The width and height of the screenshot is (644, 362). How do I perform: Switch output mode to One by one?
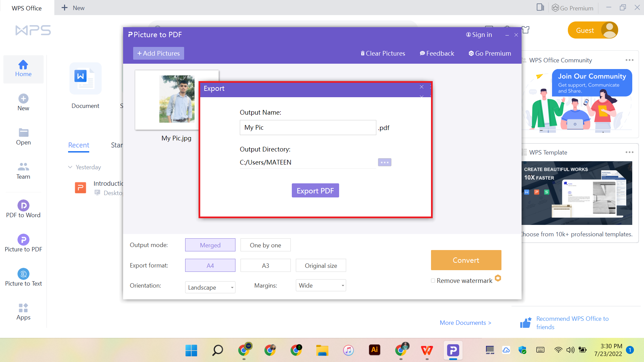(x=265, y=245)
